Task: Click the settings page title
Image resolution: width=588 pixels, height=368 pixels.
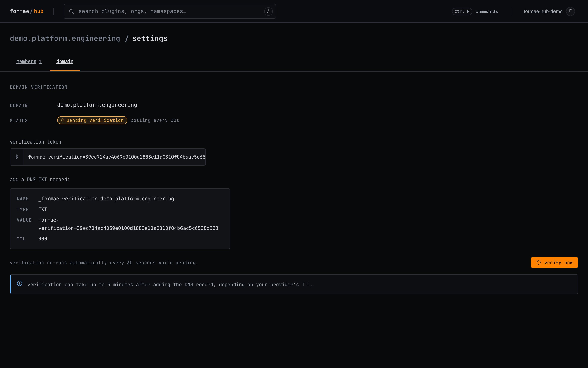Action: (150, 38)
